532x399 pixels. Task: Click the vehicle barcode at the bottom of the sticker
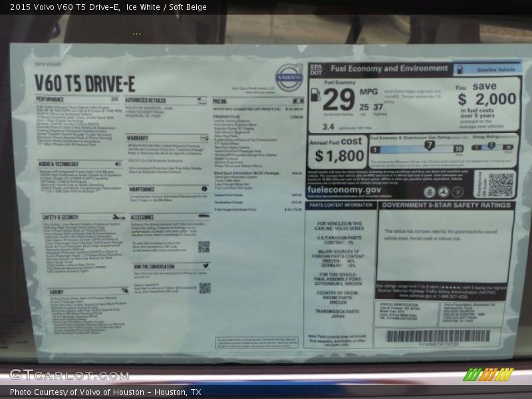pos(438,336)
